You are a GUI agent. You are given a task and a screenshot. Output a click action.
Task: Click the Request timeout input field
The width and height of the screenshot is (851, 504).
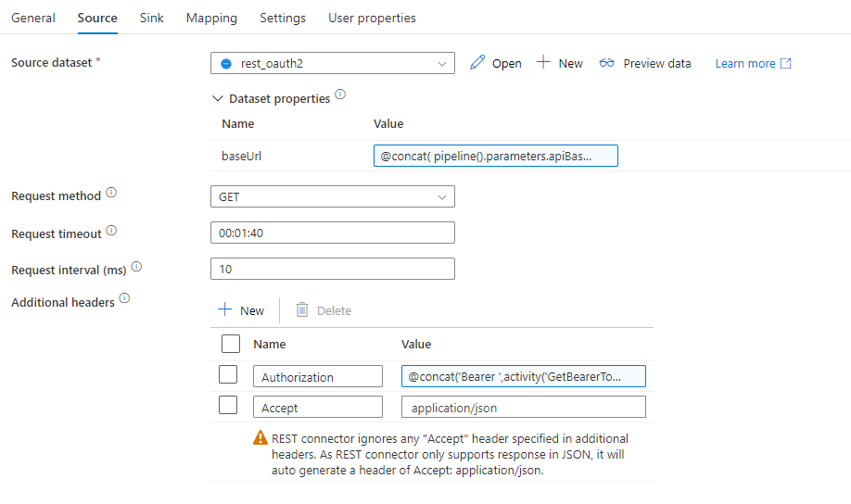point(333,233)
